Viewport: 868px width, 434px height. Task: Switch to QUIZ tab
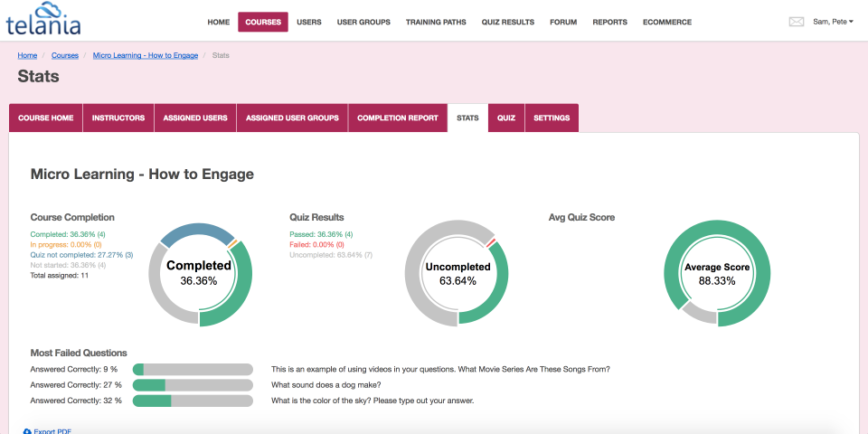click(506, 118)
